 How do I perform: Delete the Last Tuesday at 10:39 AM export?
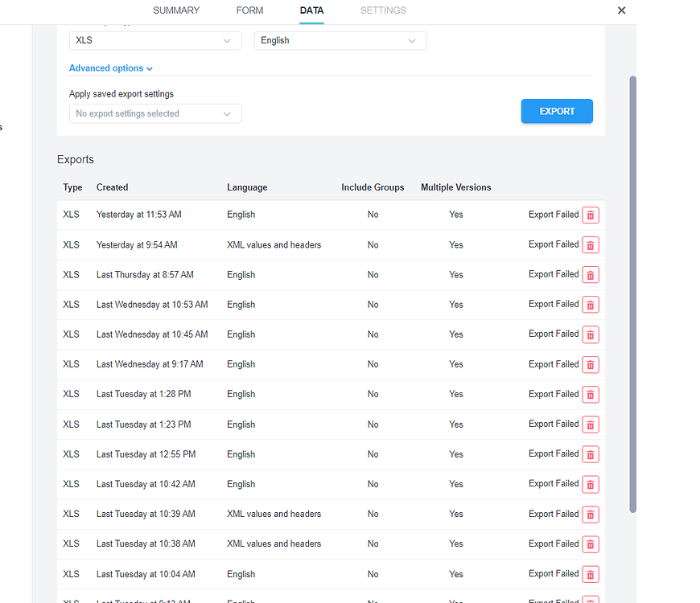pyautogui.click(x=591, y=514)
